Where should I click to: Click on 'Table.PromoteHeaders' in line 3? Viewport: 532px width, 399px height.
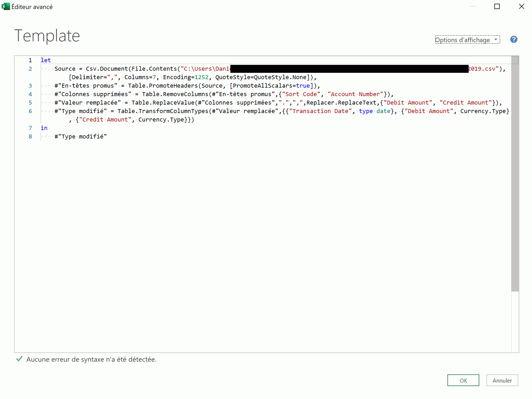tap(163, 86)
